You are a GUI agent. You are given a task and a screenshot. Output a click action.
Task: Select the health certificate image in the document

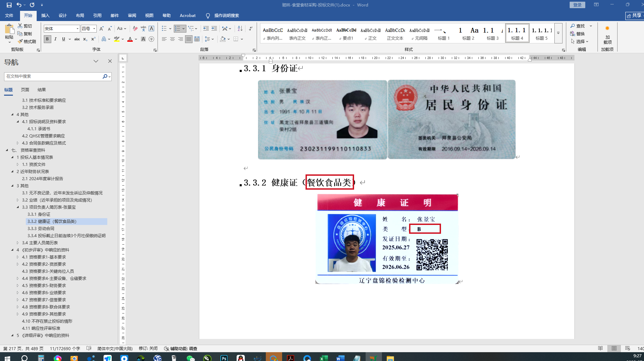pos(387,239)
